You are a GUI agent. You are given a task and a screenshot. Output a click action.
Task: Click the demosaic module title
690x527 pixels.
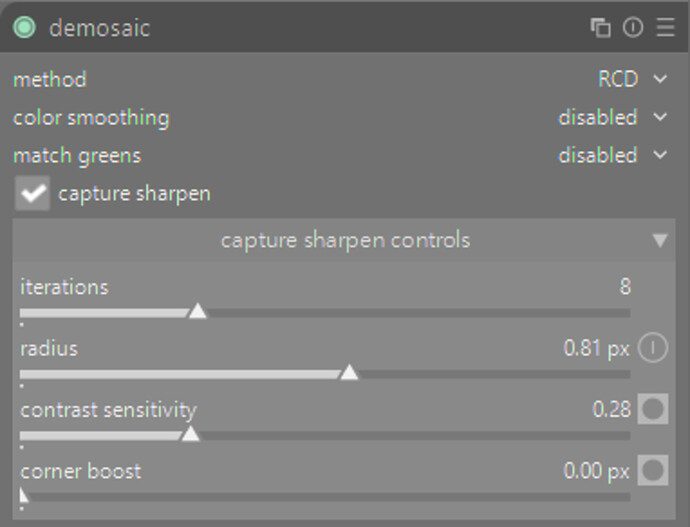99,28
